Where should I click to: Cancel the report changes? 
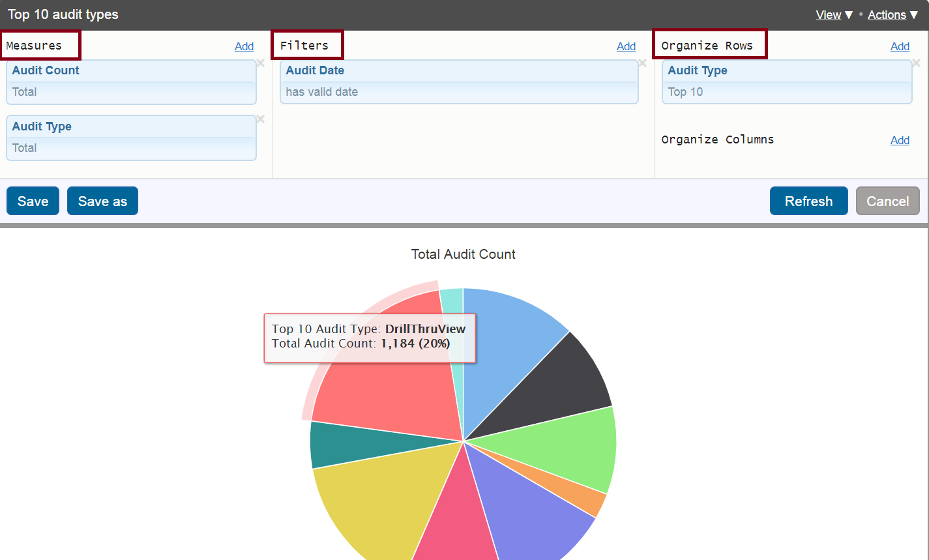pos(887,201)
